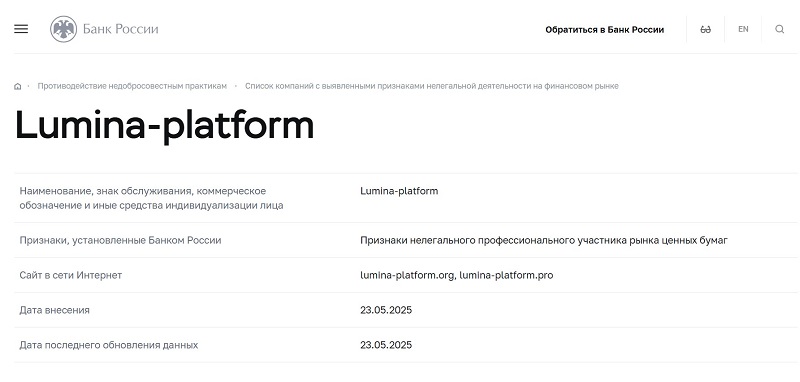Image resolution: width=800 pixels, height=382 pixels.
Task: Click the 'Lumina-platform' page heading
Action: (x=164, y=125)
